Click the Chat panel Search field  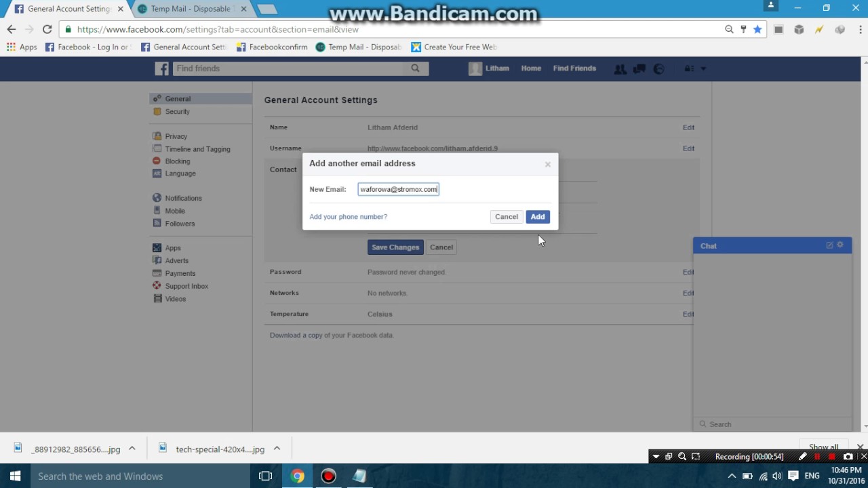(772, 424)
